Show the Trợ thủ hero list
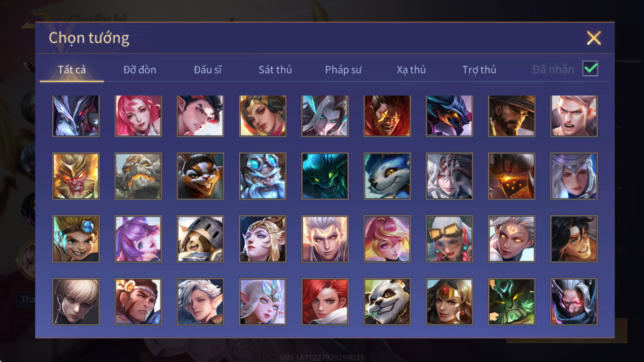 pyautogui.click(x=479, y=70)
